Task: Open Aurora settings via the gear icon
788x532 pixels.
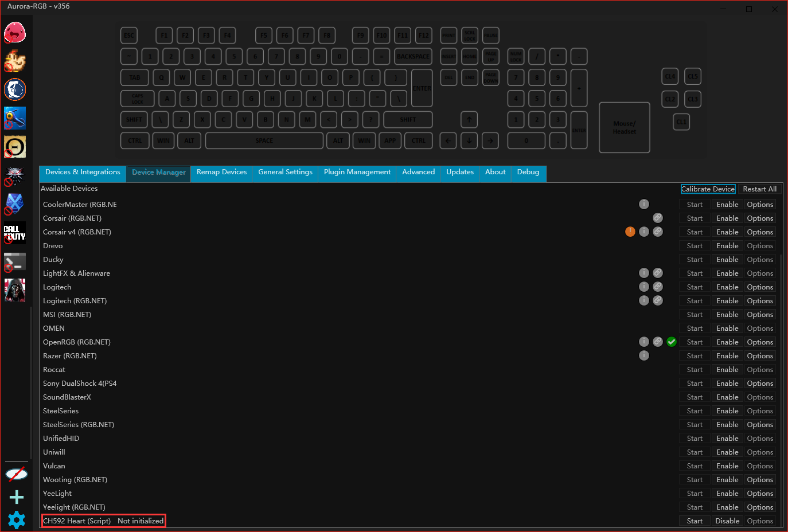Action: [x=16, y=520]
